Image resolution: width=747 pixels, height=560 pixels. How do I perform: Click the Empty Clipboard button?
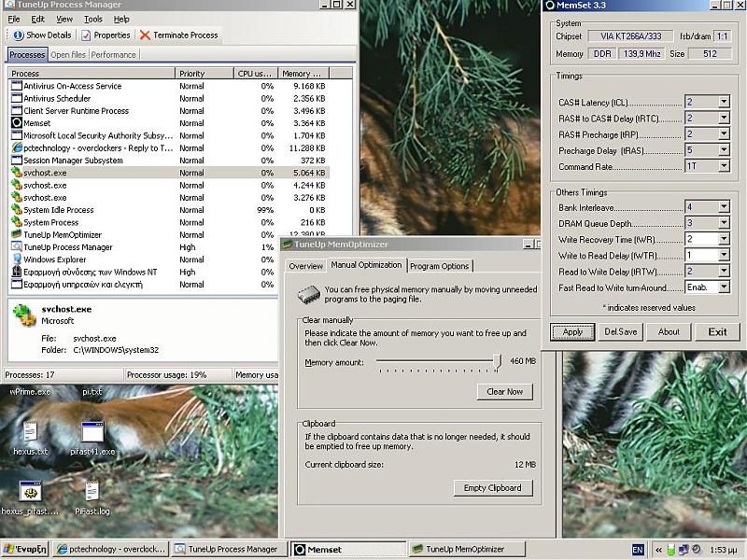493,487
